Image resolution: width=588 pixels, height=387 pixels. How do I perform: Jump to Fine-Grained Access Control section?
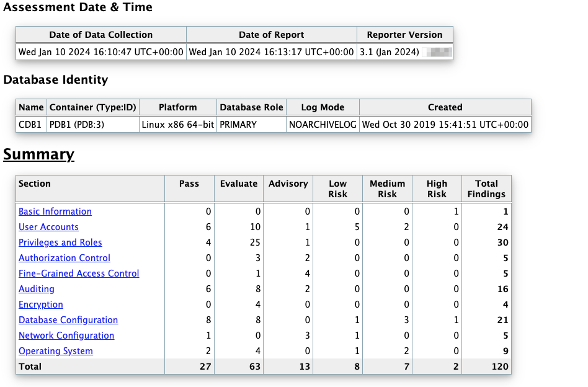click(79, 274)
